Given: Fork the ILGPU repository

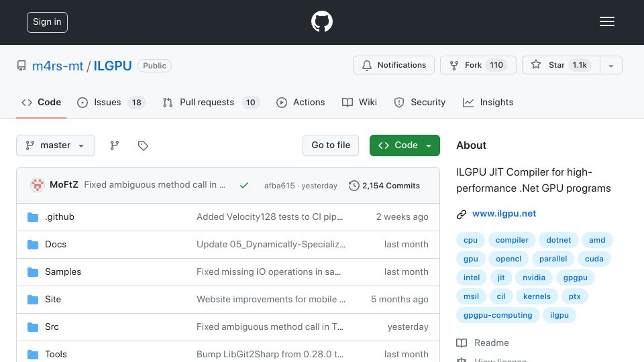Looking at the screenshot, I should (x=478, y=65).
